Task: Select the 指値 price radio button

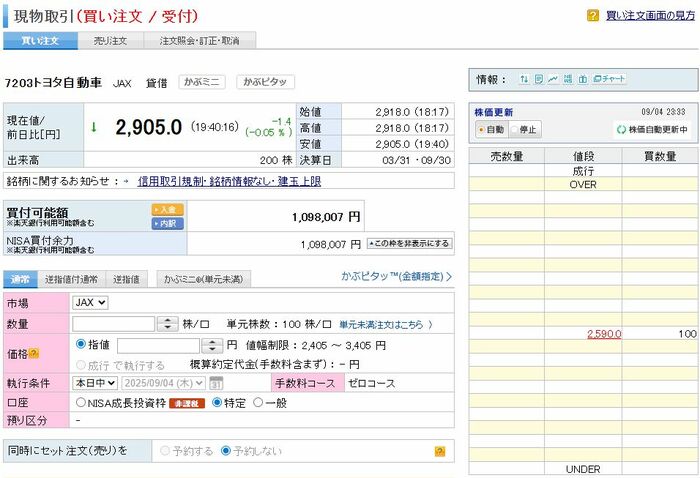Action: [x=81, y=344]
